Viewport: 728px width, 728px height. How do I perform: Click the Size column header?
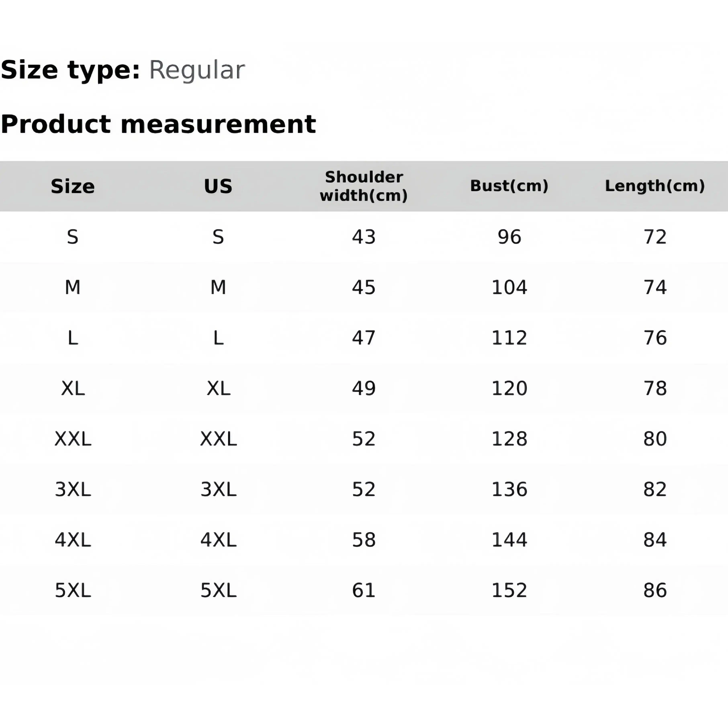pos(73,186)
